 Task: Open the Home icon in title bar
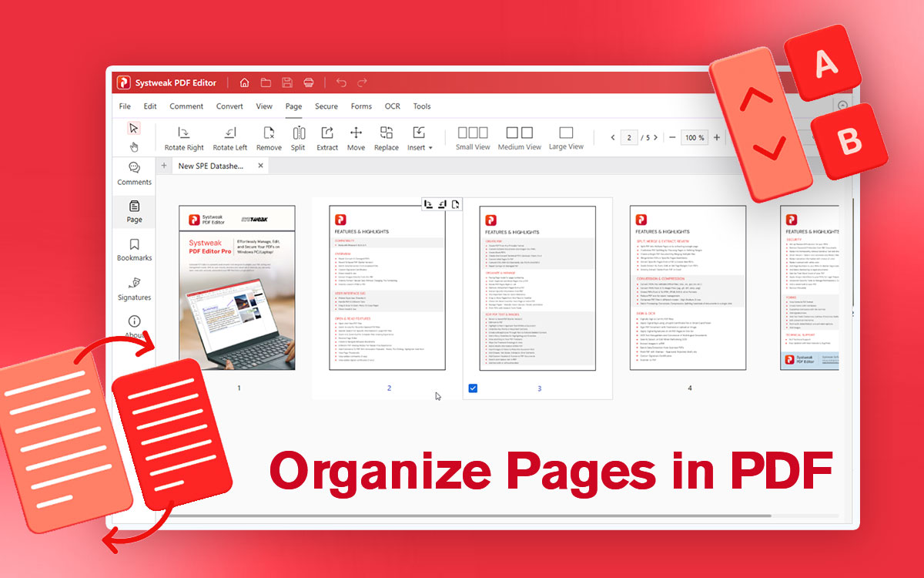pos(244,82)
